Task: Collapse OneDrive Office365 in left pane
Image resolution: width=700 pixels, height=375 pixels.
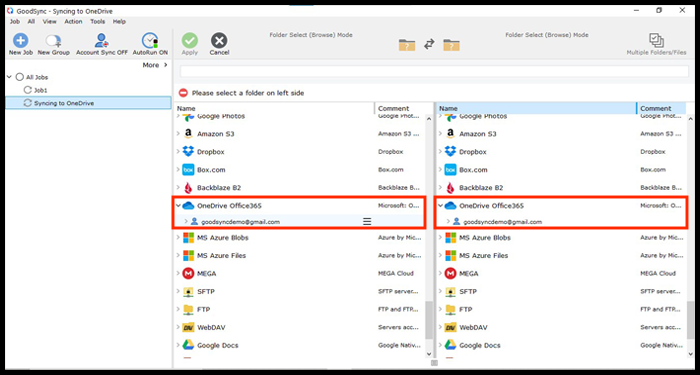Action: [178, 206]
